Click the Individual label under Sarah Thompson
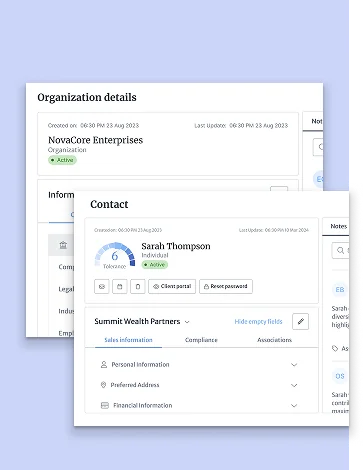 [x=155, y=255]
